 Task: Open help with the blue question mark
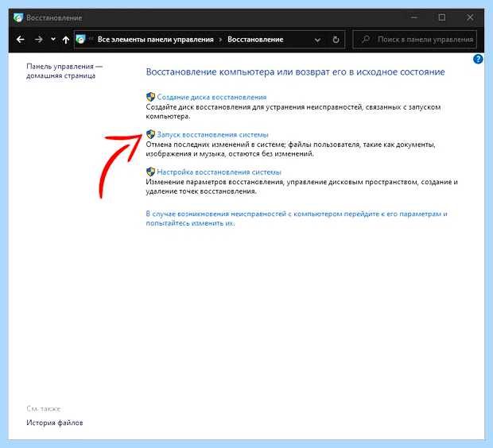click(478, 59)
